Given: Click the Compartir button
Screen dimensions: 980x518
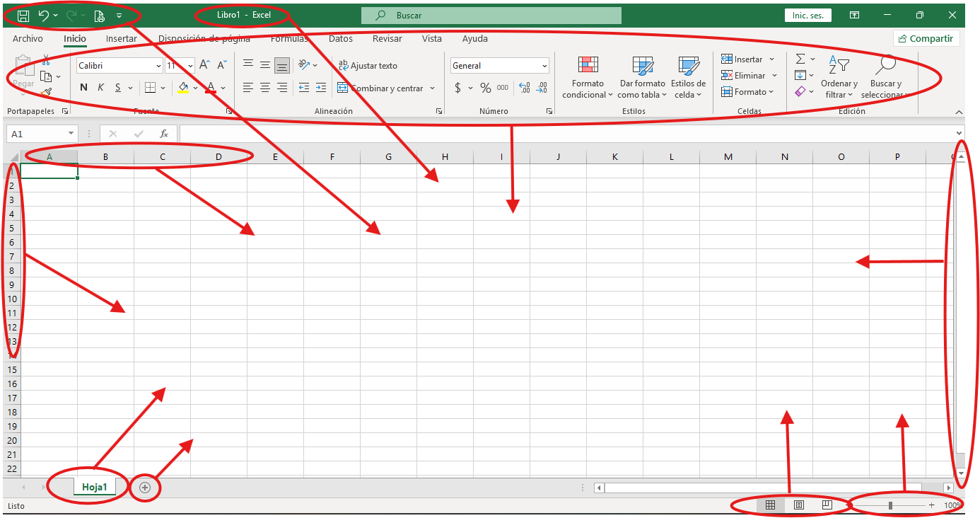Looking at the screenshot, I should pos(926,39).
